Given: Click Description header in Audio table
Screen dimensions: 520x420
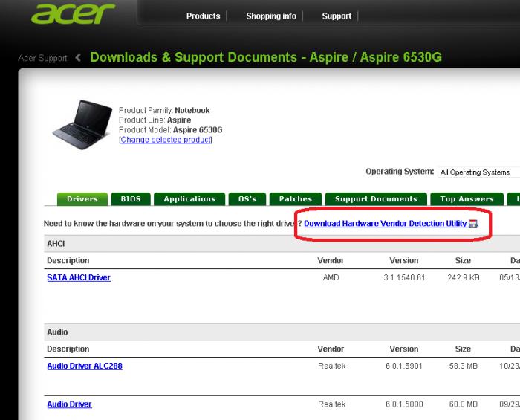Looking at the screenshot, I should pyautogui.click(x=68, y=349).
